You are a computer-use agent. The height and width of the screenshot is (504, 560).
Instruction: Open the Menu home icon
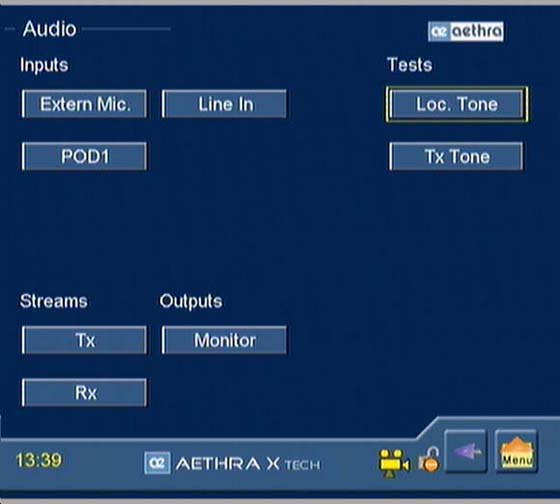pos(517,452)
